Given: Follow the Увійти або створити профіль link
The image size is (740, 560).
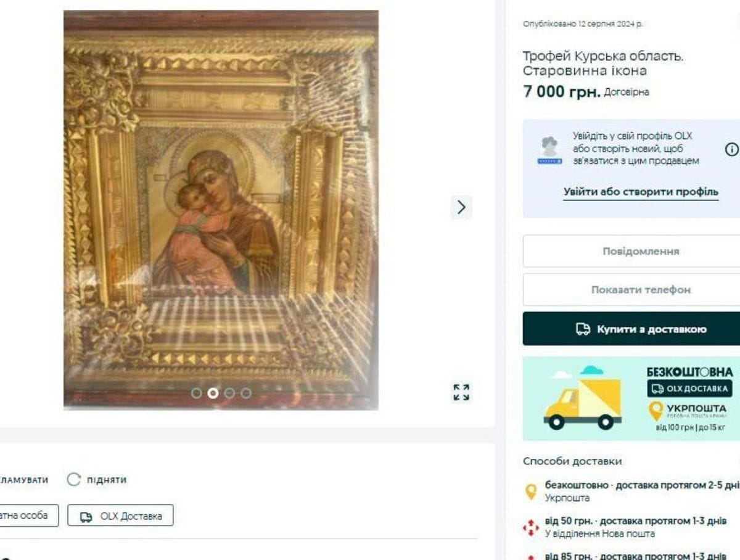Looking at the screenshot, I should click(641, 192).
